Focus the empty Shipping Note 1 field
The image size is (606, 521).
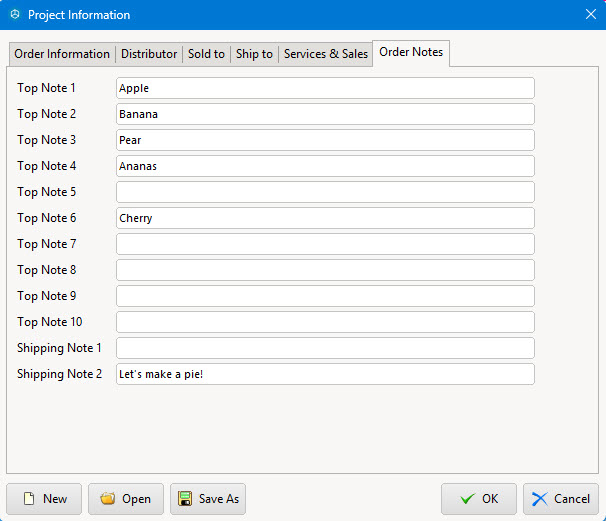[x=325, y=348]
